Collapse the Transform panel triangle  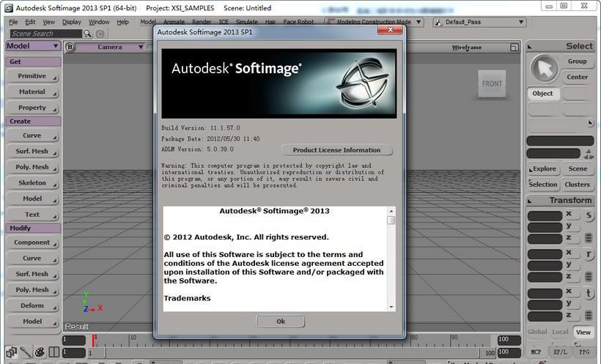pos(530,201)
